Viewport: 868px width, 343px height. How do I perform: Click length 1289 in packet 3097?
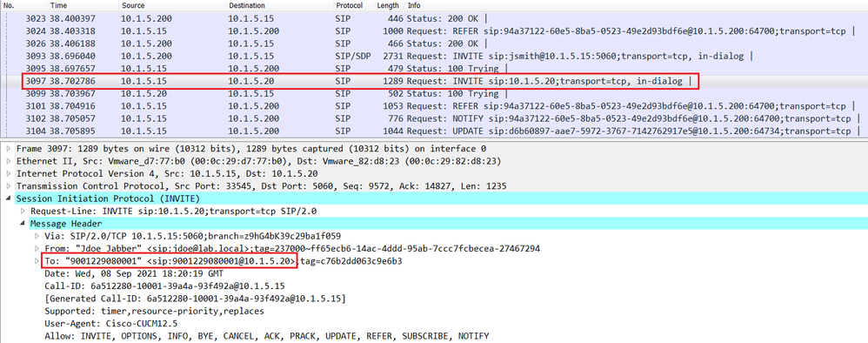(392, 82)
